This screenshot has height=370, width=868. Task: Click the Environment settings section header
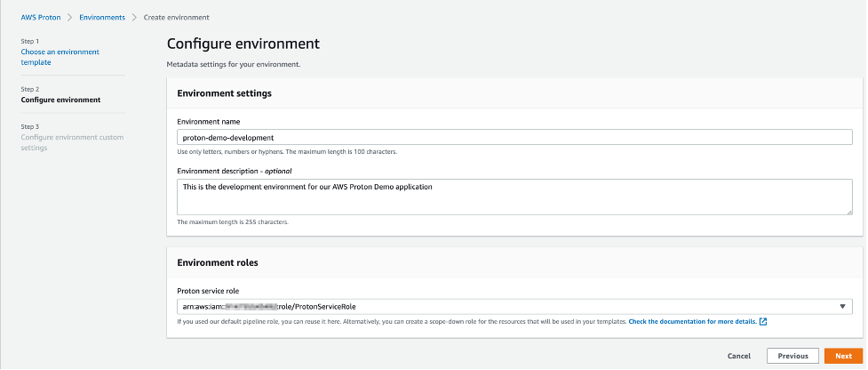tap(225, 92)
